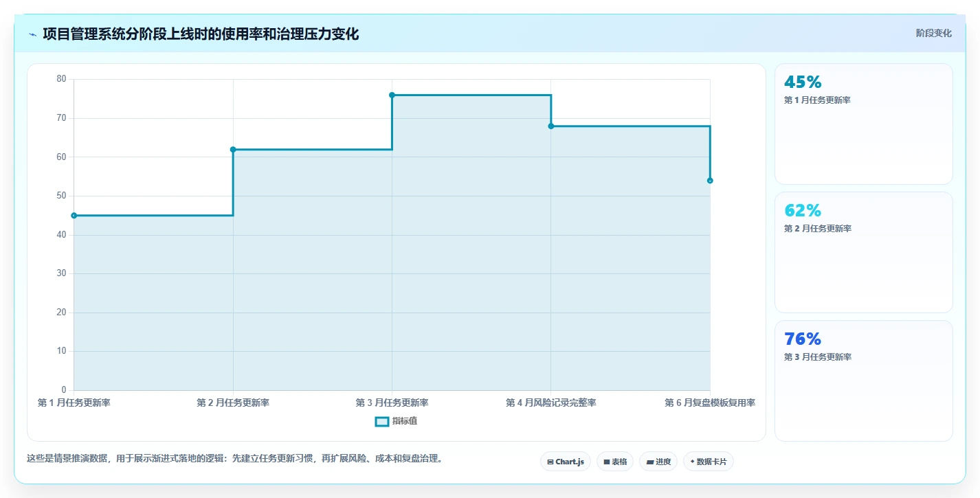Click the y-axis value 50
Image resolution: width=980 pixels, height=498 pixels.
61,196
